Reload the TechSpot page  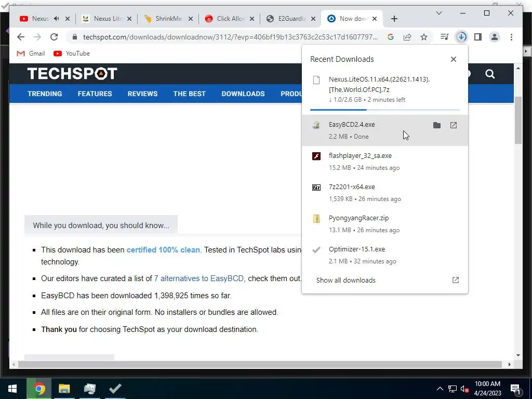tap(54, 37)
